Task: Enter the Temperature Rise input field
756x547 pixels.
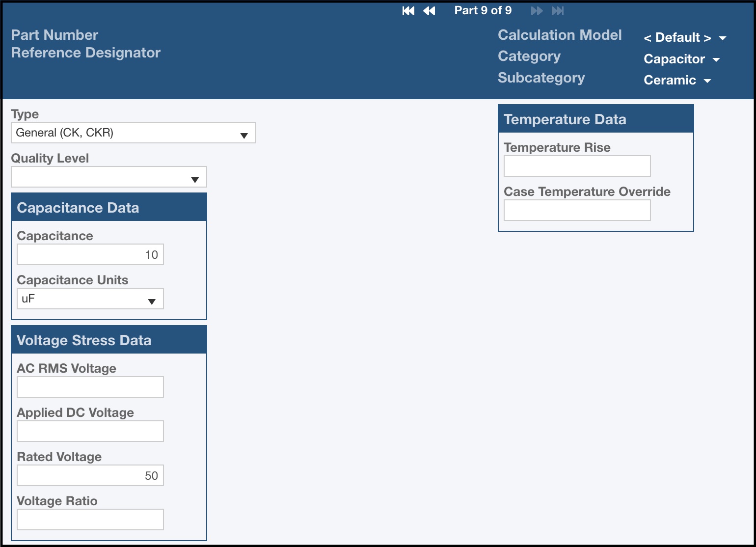Action: tap(576, 166)
